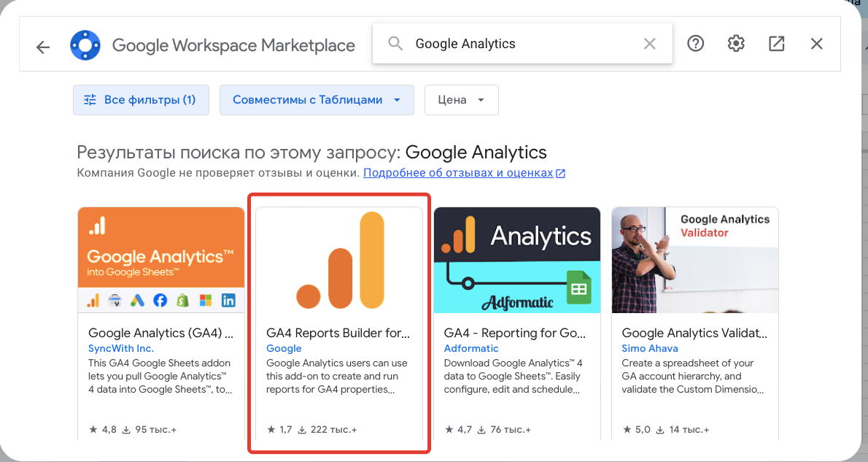Open "Подробнее об отзывах и оценках" link

[458, 173]
